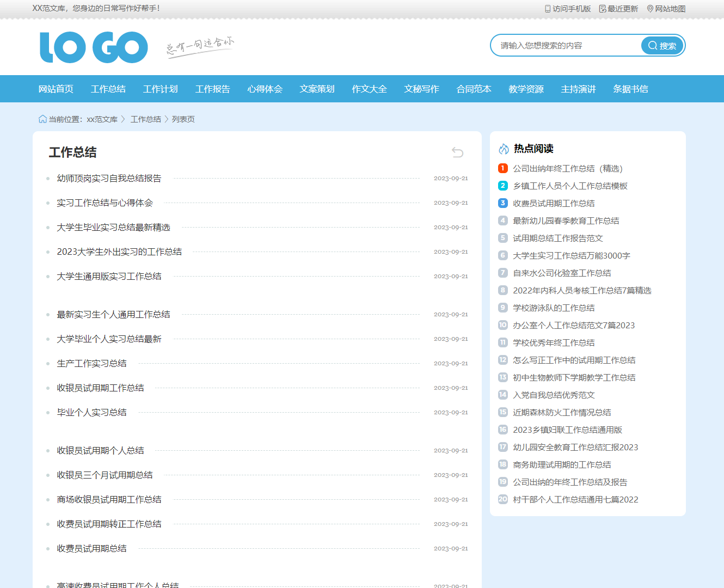Open 合同范本 navigation item
The height and width of the screenshot is (588, 724).
point(474,89)
